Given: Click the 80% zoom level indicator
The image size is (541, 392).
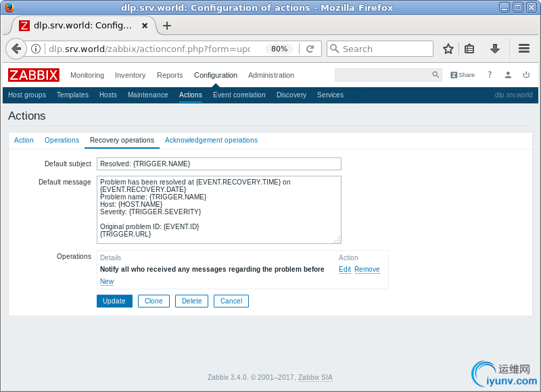Looking at the screenshot, I should click(279, 49).
